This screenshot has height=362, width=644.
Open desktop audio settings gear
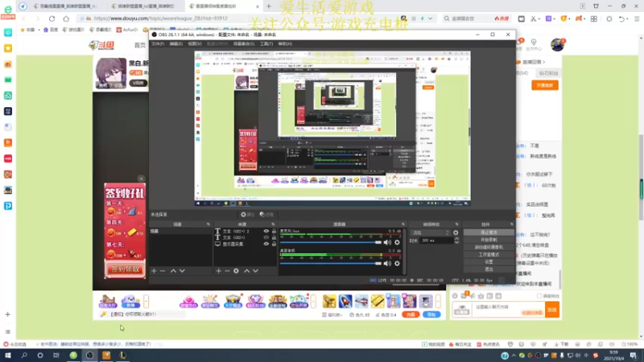click(397, 264)
